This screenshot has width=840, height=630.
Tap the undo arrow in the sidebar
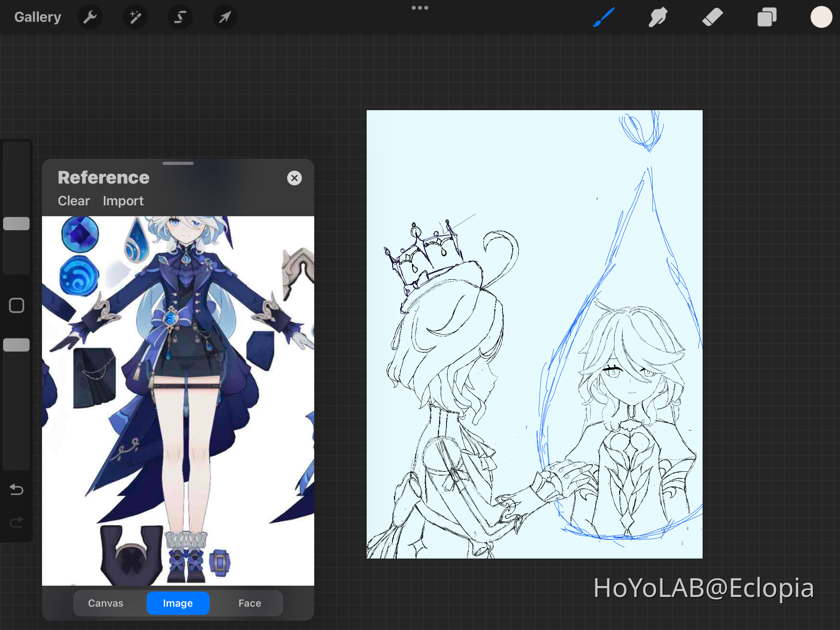(16, 490)
